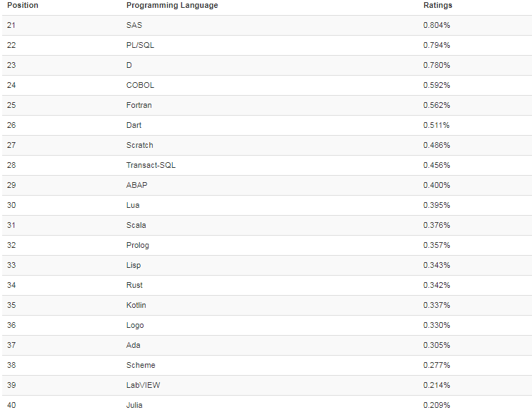This screenshot has height=415, width=532.
Task: Select Kotlin in the table
Action: [136, 306]
